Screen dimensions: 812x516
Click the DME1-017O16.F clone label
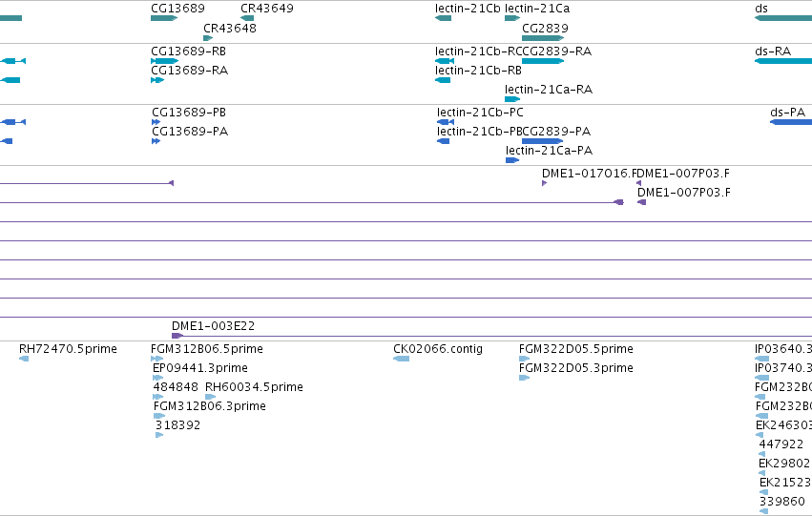click(589, 173)
